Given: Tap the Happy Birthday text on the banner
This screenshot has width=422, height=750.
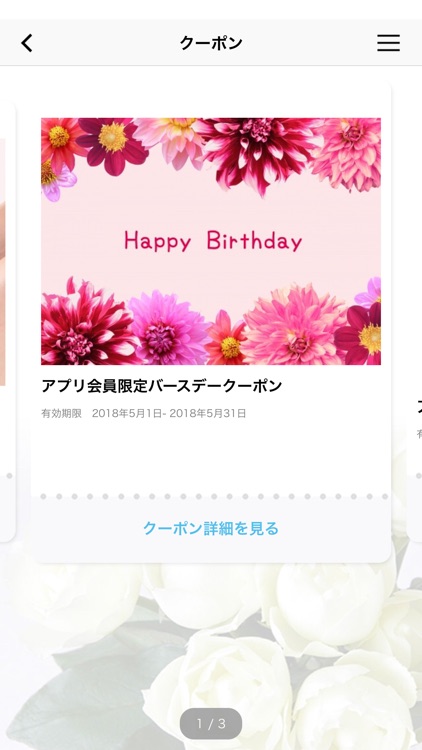Looking at the screenshot, I should (x=213, y=241).
